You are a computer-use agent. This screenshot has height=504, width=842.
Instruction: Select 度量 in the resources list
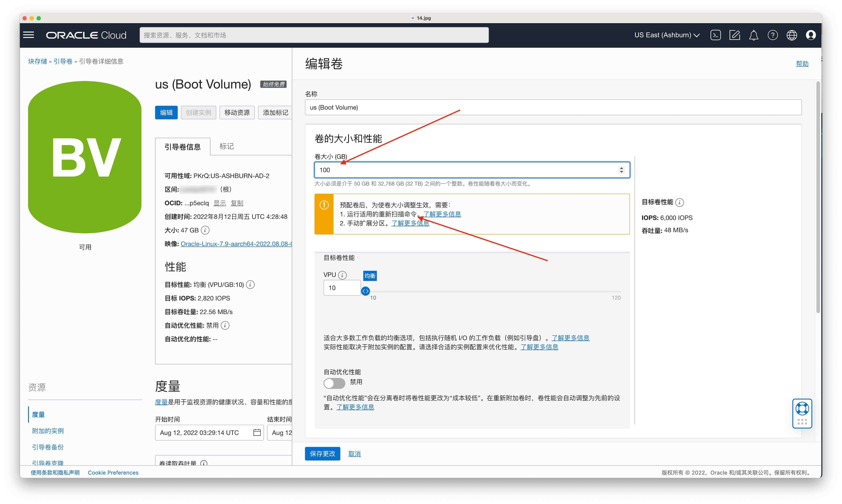[x=38, y=414]
